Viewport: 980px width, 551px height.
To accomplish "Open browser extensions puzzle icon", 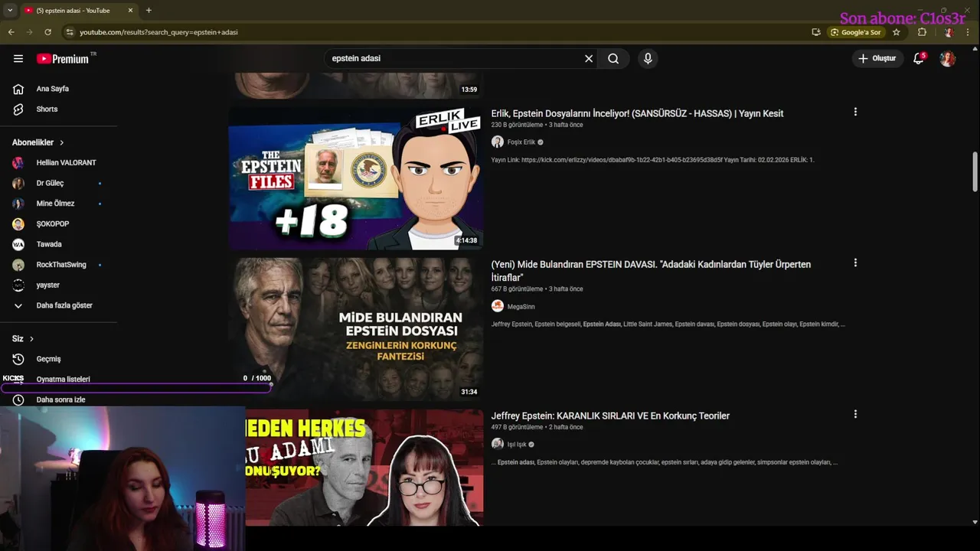I will 922,32.
